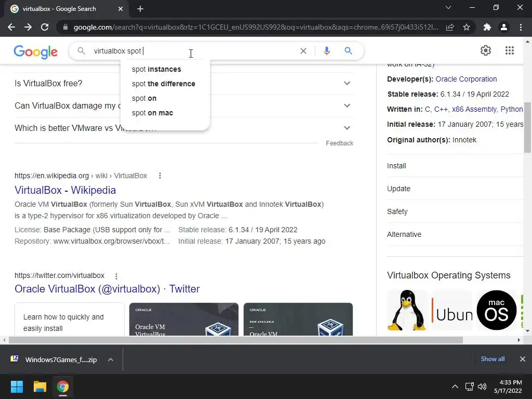Open options dots beside the Twitter URL
Viewport: 532px width, 399px height.
coord(116,276)
